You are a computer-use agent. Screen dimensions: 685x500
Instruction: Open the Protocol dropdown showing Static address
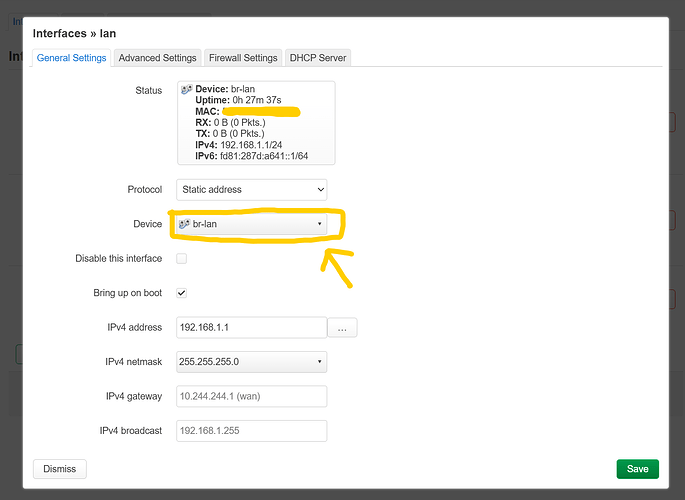251,189
